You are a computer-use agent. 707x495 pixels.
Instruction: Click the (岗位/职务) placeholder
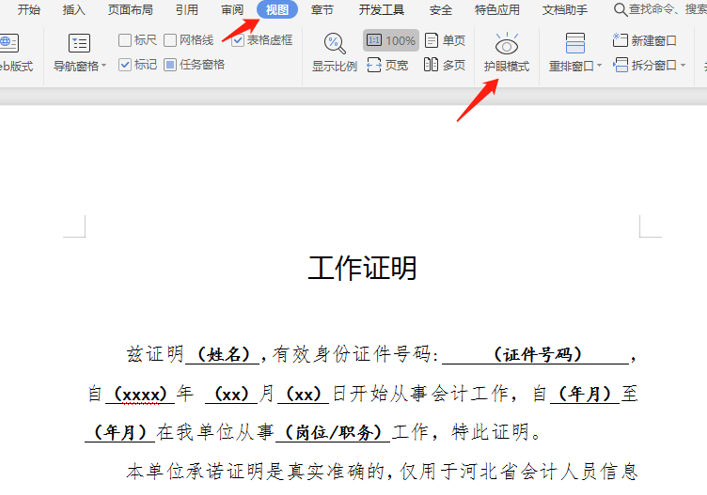pyautogui.click(x=333, y=433)
